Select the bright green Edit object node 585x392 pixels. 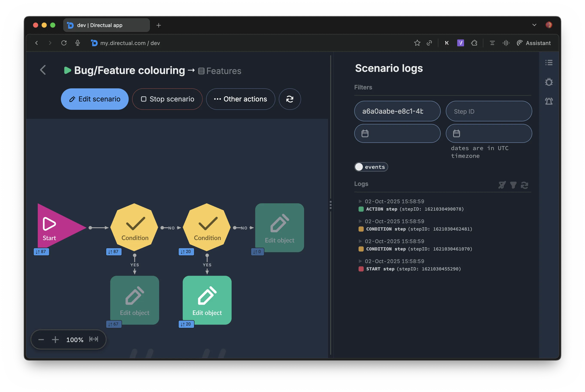pos(207,300)
